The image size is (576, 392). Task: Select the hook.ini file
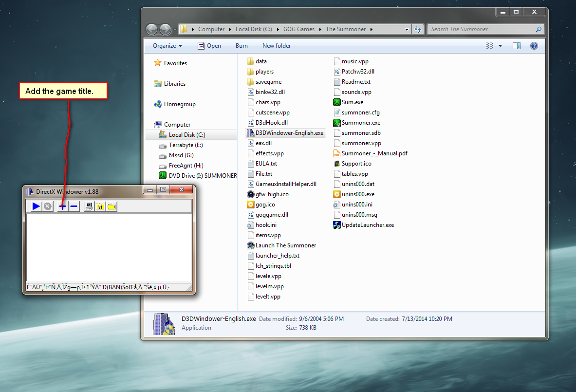[262, 225]
